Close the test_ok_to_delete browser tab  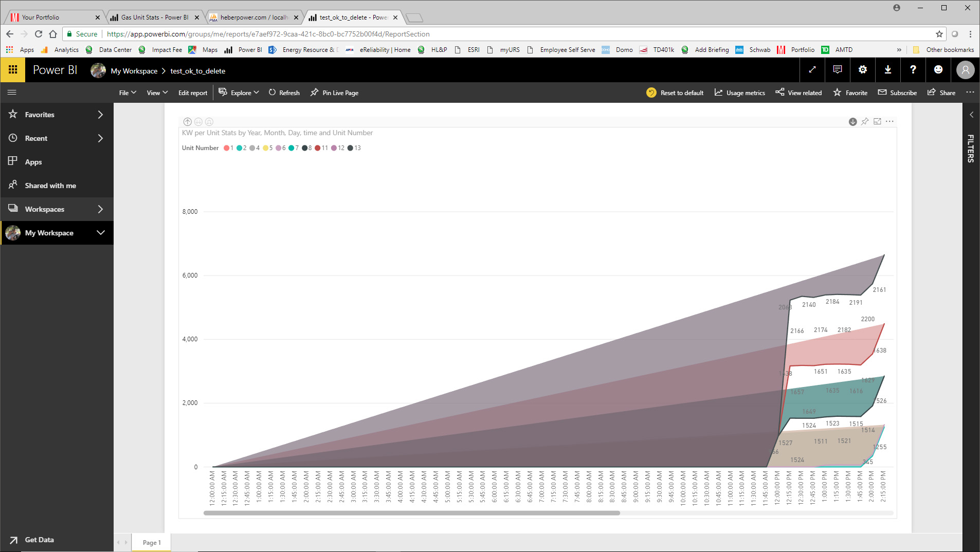click(395, 17)
